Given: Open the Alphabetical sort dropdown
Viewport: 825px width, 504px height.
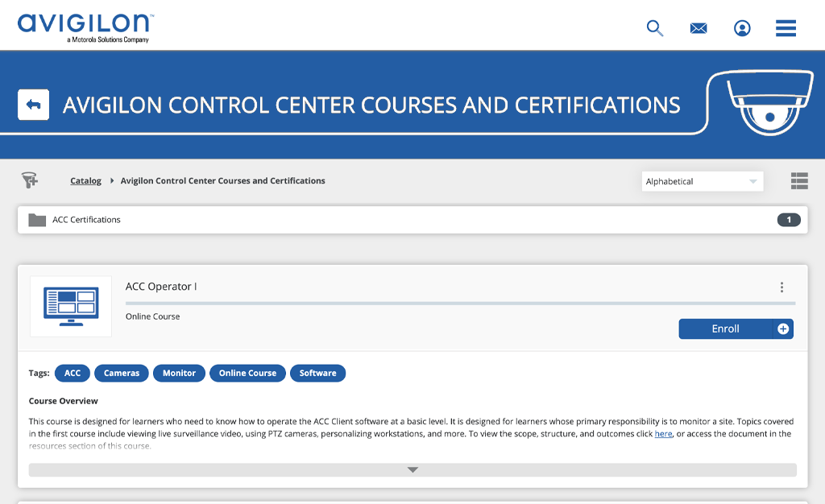Looking at the screenshot, I should 703,181.
